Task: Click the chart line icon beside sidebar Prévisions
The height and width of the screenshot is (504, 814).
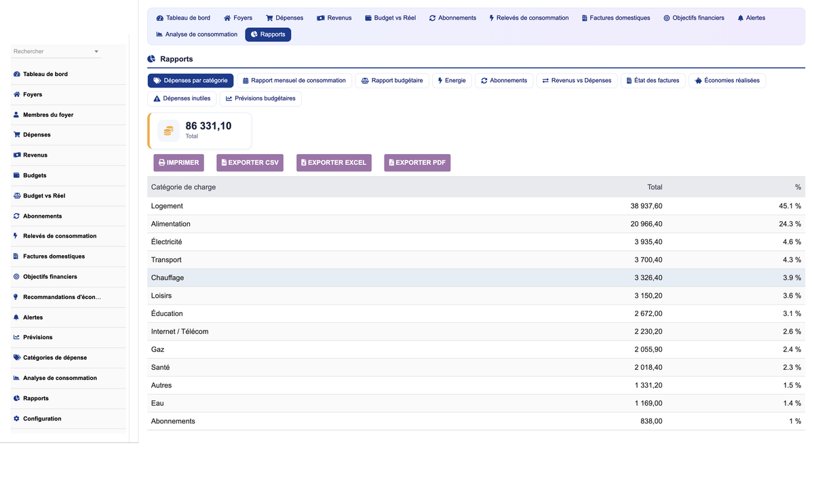Action: click(x=16, y=337)
